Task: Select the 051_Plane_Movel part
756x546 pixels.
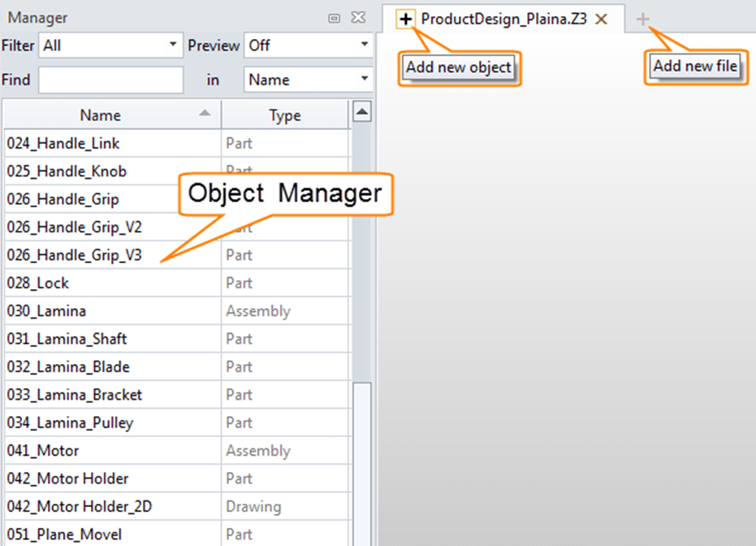Action: (x=64, y=535)
